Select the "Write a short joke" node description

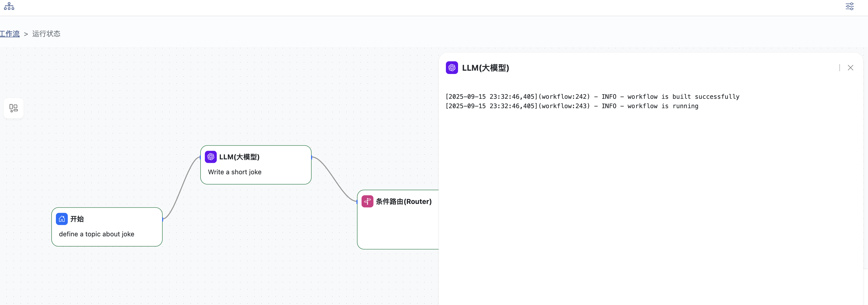coord(234,172)
